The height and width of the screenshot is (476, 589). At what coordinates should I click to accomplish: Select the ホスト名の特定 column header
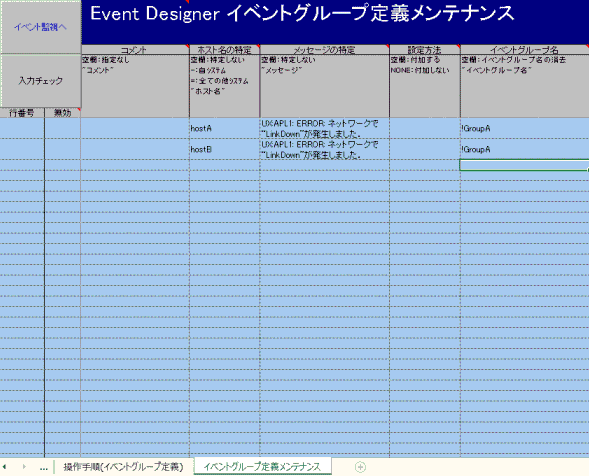pos(224,50)
